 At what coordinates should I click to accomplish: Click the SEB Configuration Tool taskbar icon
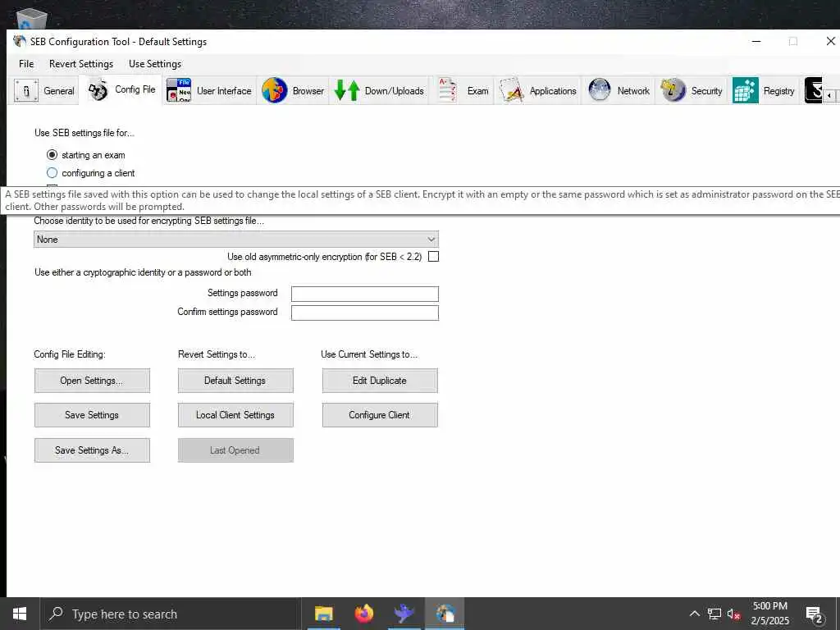[x=445, y=614]
